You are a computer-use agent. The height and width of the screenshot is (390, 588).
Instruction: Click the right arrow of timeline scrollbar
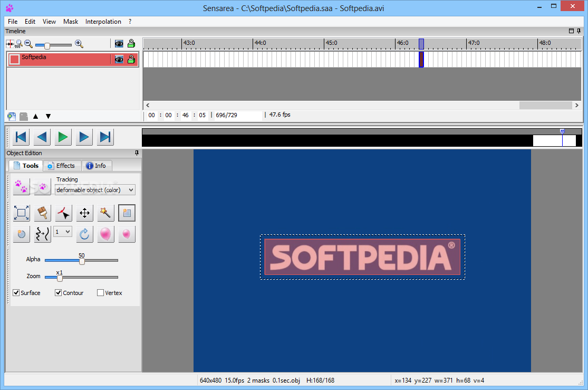click(577, 106)
